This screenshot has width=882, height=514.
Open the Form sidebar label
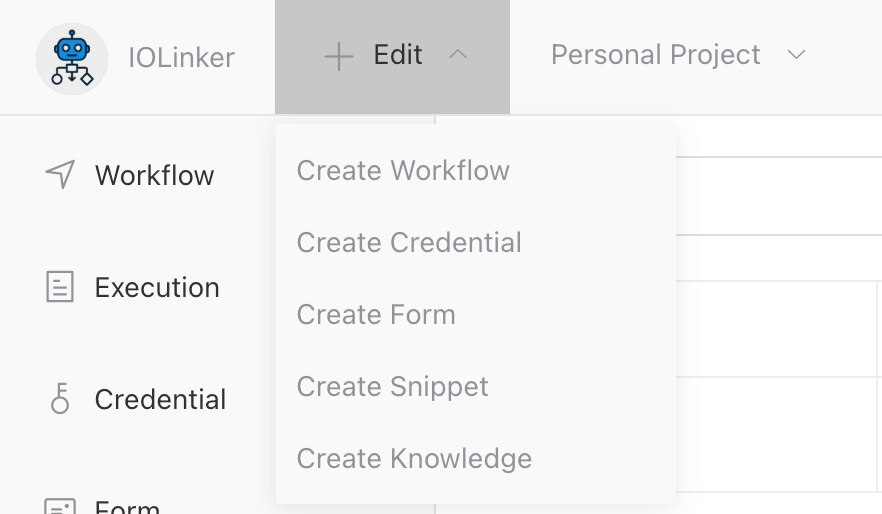click(127, 507)
